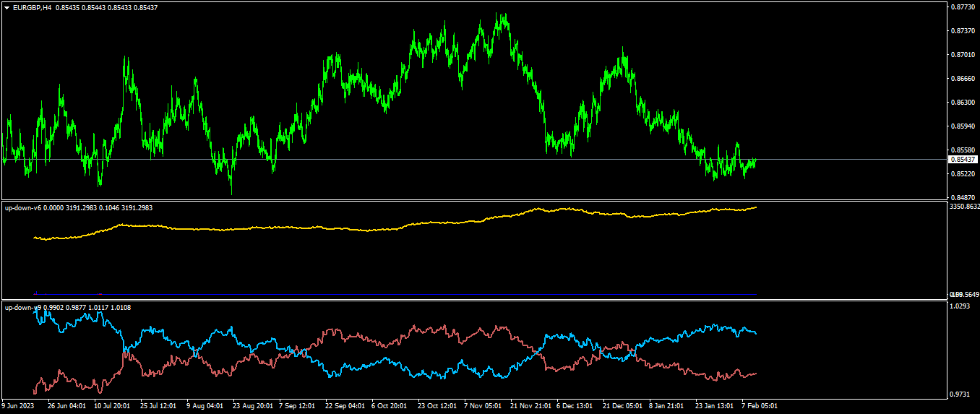Screen dimensions: 980x414
Task: Click the 21 Nov 21:01 time label
Action: 530,406
